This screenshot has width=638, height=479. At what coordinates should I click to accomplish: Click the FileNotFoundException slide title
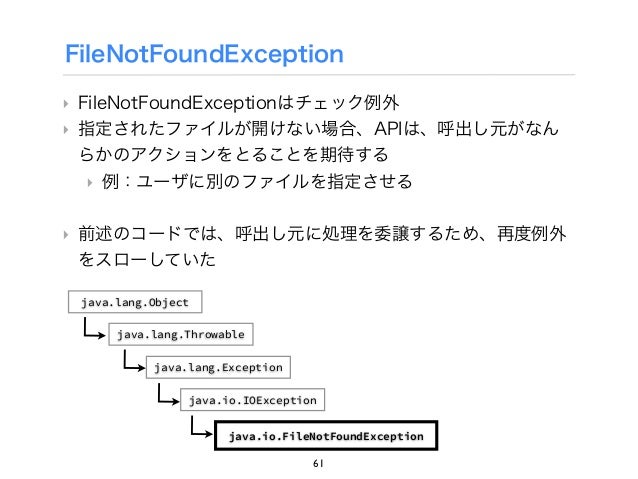(x=204, y=55)
